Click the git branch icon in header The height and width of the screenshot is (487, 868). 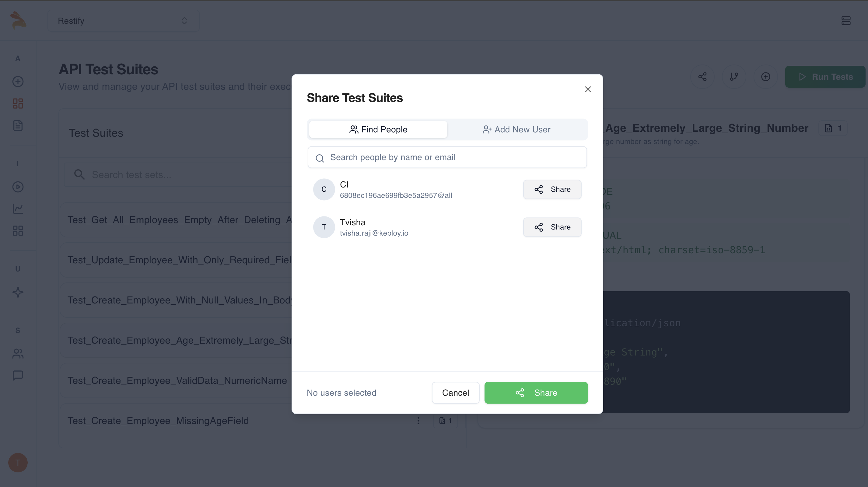734,77
